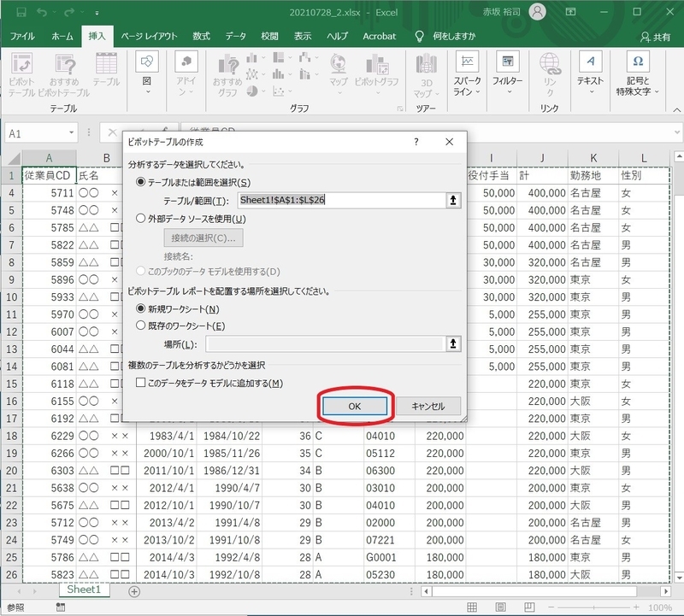
Task: Close the Create PivotTable dialog
Action: (450, 142)
